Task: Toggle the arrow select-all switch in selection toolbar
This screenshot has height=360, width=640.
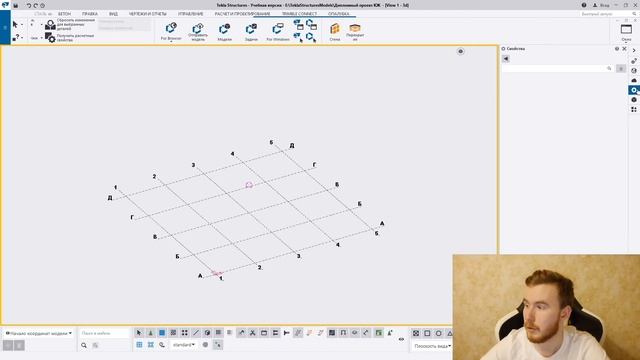Action: [x=139, y=333]
